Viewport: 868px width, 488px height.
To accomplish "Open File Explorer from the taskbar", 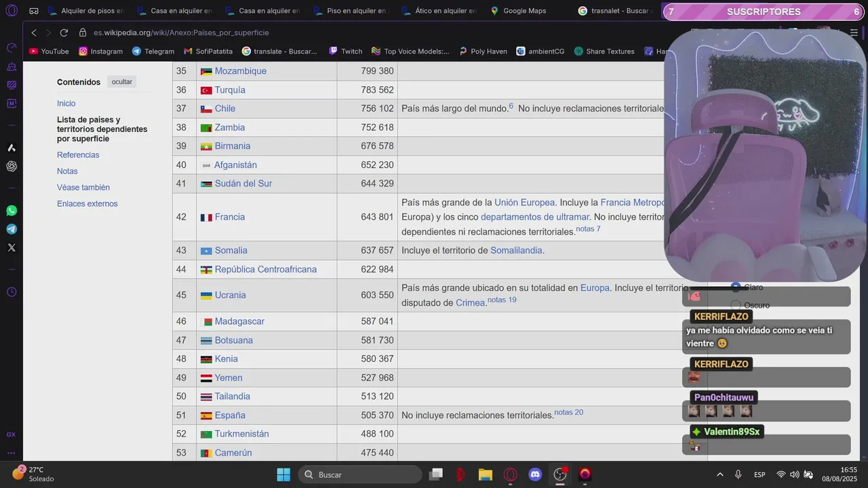I will [x=485, y=474].
